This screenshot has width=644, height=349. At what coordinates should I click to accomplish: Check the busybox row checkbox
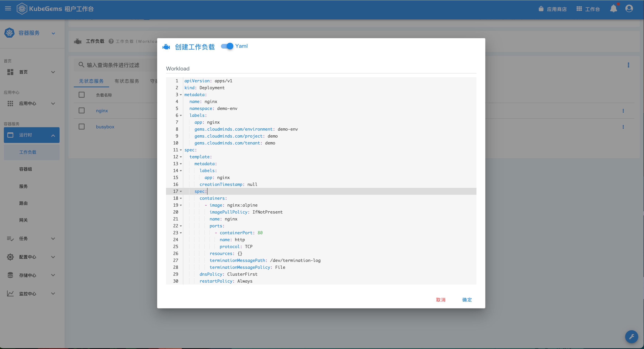pos(81,127)
